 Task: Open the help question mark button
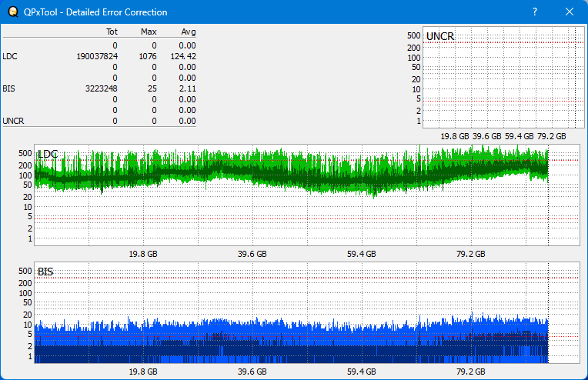[535, 12]
